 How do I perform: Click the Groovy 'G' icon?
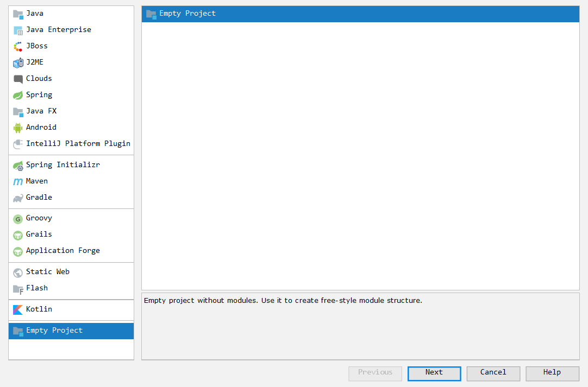coord(18,219)
